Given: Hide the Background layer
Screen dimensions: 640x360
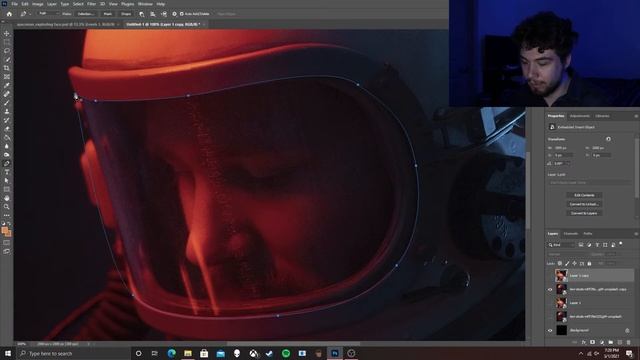Looking at the screenshot, I should point(550,330).
